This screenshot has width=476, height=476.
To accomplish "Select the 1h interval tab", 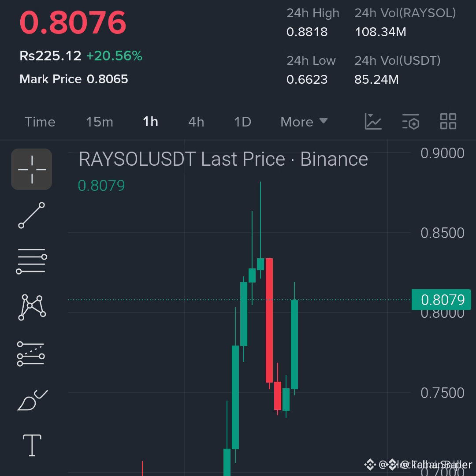I will pyautogui.click(x=150, y=122).
